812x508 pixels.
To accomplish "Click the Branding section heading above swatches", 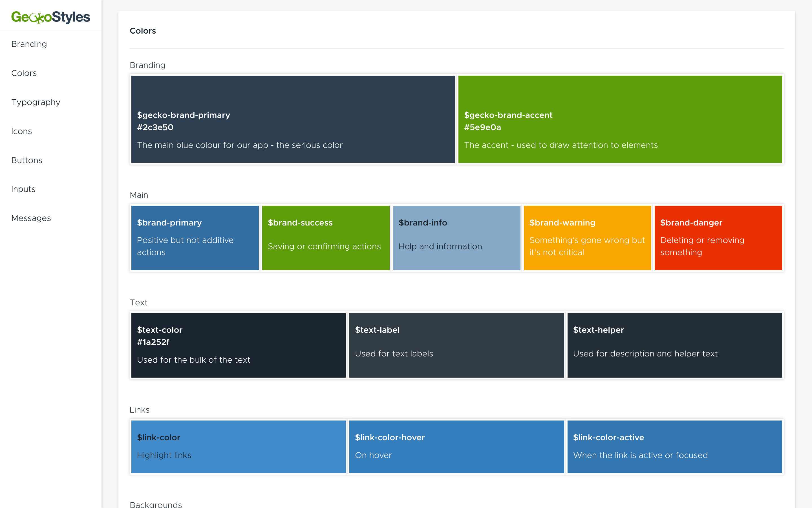I will [x=147, y=65].
